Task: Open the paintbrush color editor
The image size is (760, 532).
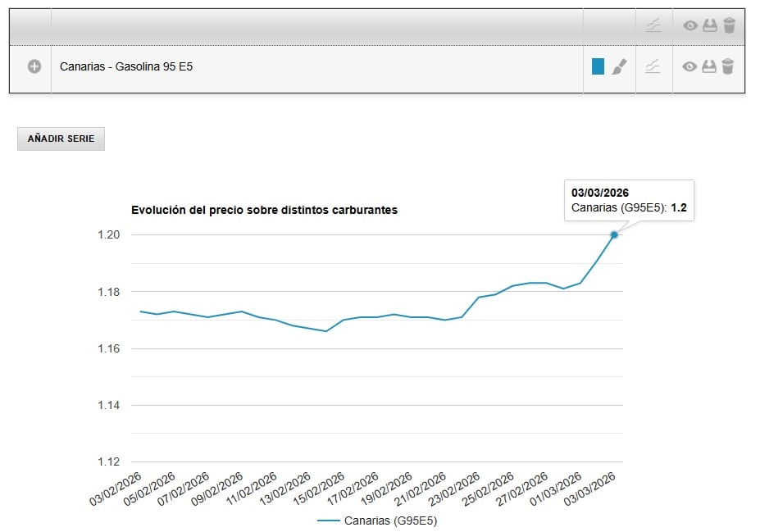Action: [x=619, y=66]
